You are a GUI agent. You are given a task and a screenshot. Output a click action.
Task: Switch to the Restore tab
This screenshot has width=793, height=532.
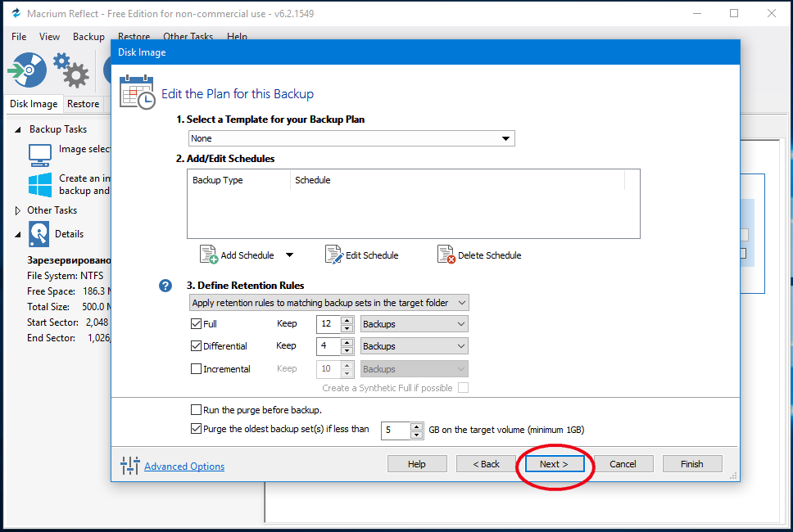pos(84,104)
